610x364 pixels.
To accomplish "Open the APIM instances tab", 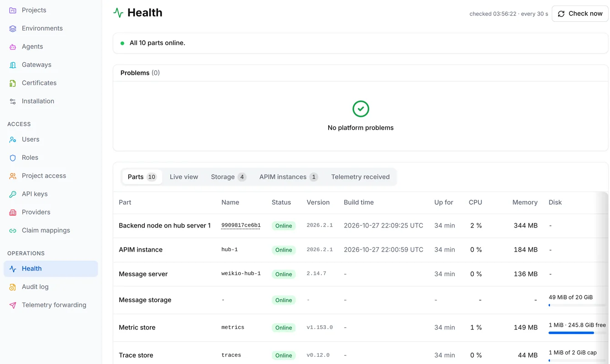I will pyautogui.click(x=289, y=177).
